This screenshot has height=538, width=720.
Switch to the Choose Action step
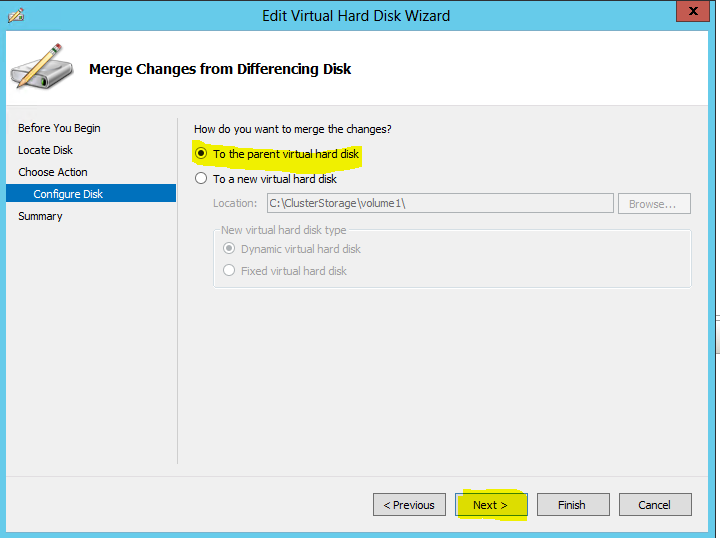[53, 172]
